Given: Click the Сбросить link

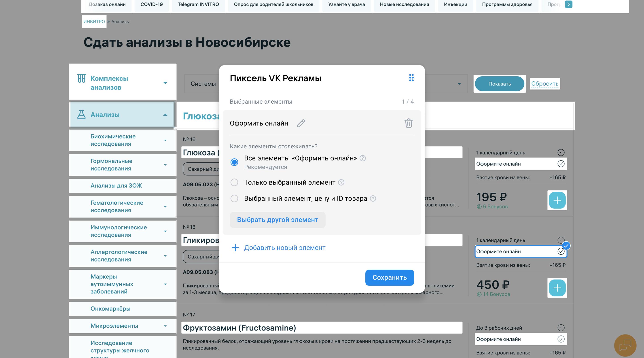Looking at the screenshot, I should [545, 83].
